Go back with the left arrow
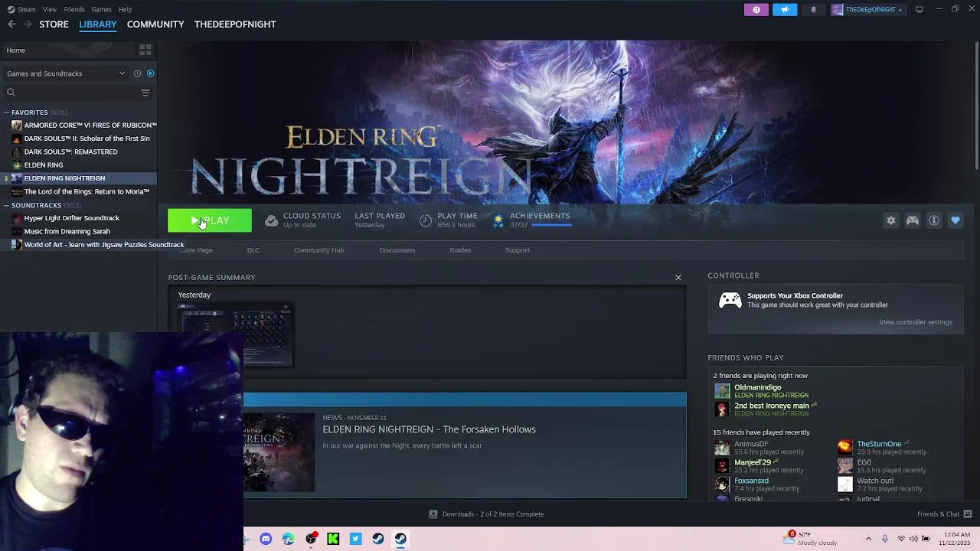The image size is (980, 551). point(11,24)
